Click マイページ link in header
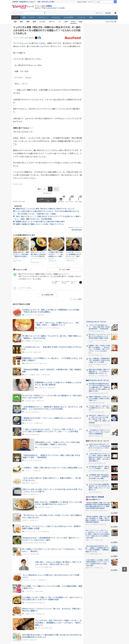129x644 pixels. click(99, 13)
